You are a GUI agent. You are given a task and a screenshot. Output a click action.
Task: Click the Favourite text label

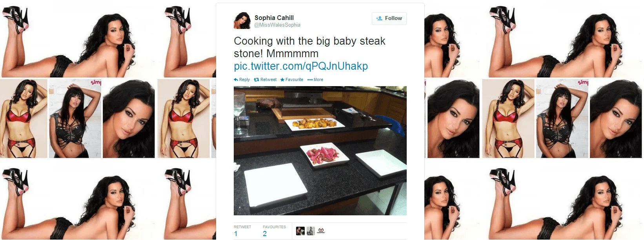(x=294, y=79)
